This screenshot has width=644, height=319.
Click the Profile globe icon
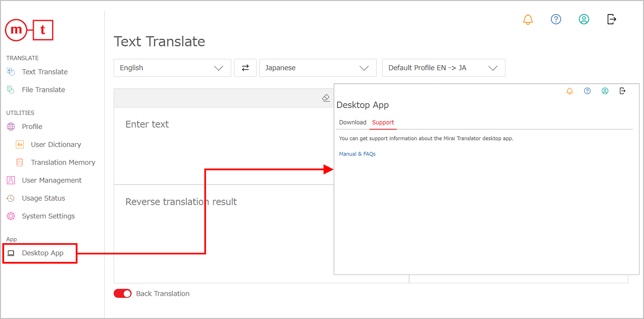coord(11,126)
